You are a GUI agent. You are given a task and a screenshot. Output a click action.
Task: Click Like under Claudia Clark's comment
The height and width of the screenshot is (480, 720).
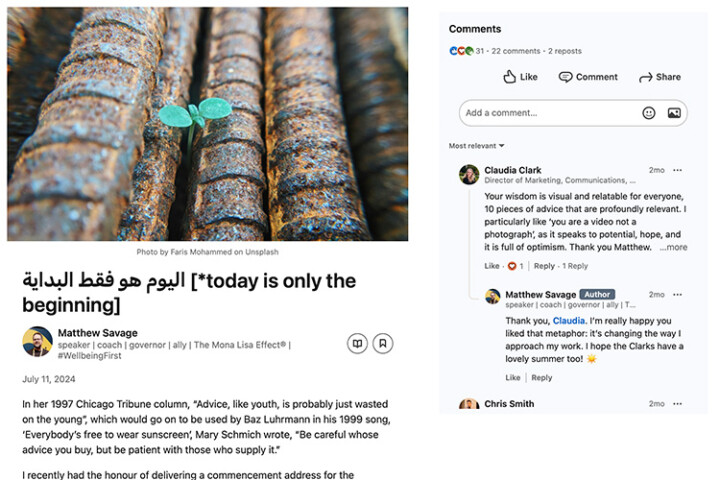(x=492, y=266)
